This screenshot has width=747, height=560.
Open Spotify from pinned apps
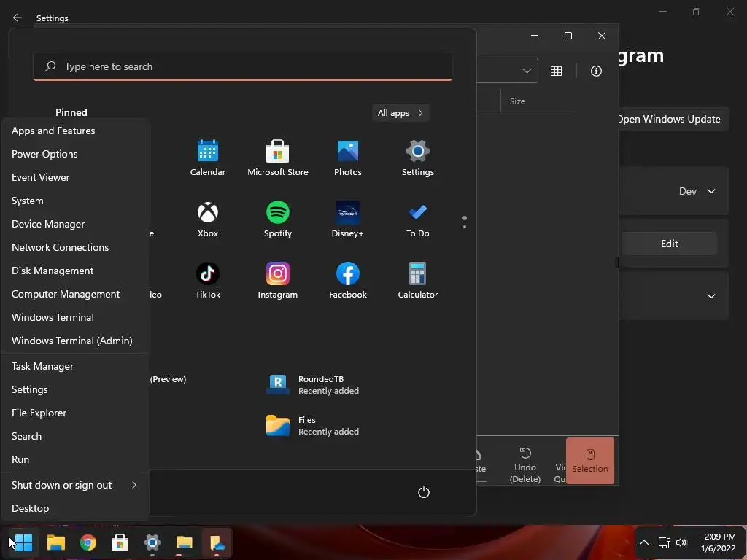[278, 219]
